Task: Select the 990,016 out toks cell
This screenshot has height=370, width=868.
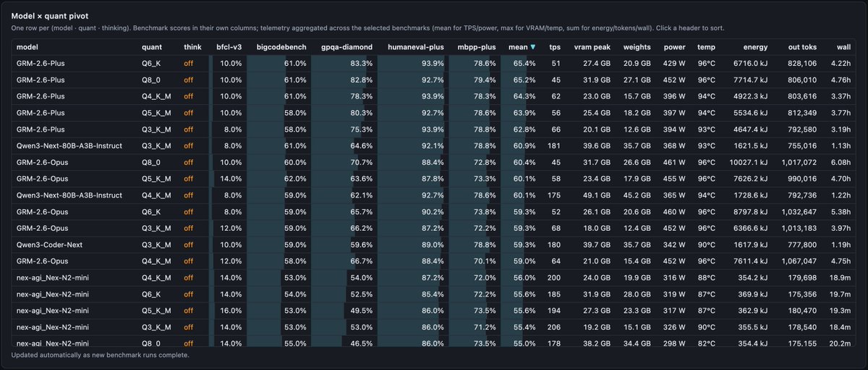Action: coord(801,179)
